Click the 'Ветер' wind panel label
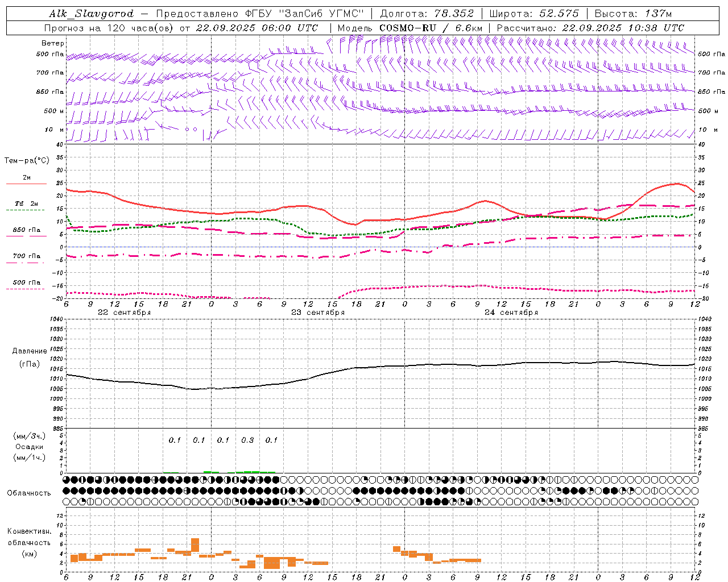Viewport: 728px width, 582px height. pos(53,43)
